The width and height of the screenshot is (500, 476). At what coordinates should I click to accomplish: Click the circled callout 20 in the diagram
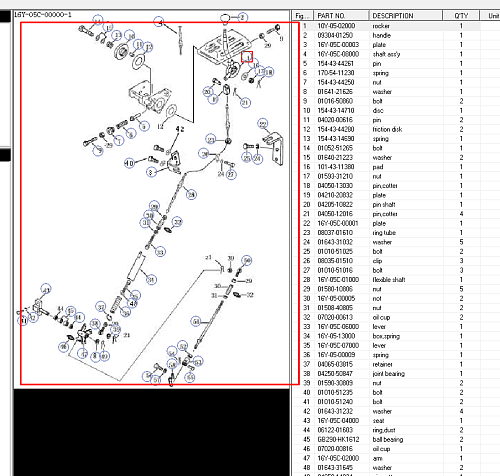click(x=207, y=92)
